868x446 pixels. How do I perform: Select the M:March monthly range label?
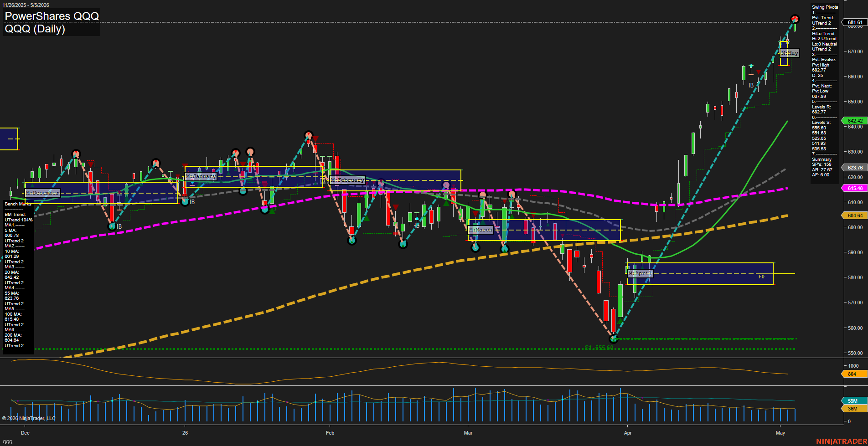(480, 230)
